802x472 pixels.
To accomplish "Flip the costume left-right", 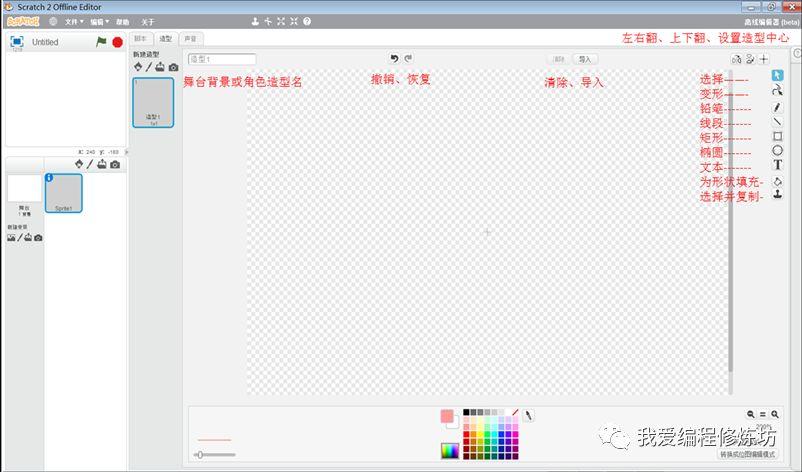I will [736, 59].
